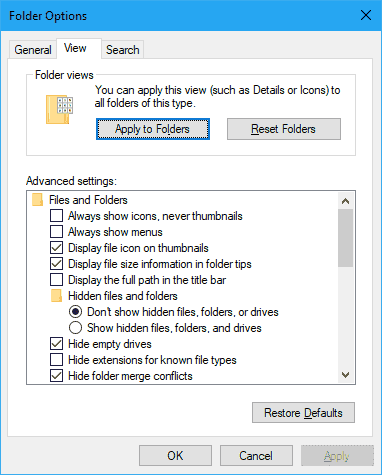382x475 pixels.
Task: Click the Hidden files and folders icon
Action: click(56, 296)
